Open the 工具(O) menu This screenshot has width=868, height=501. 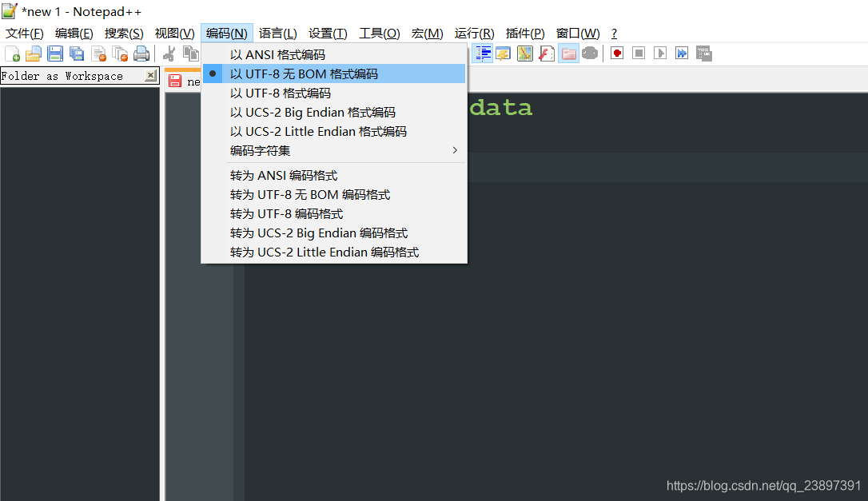pos(379,34)
